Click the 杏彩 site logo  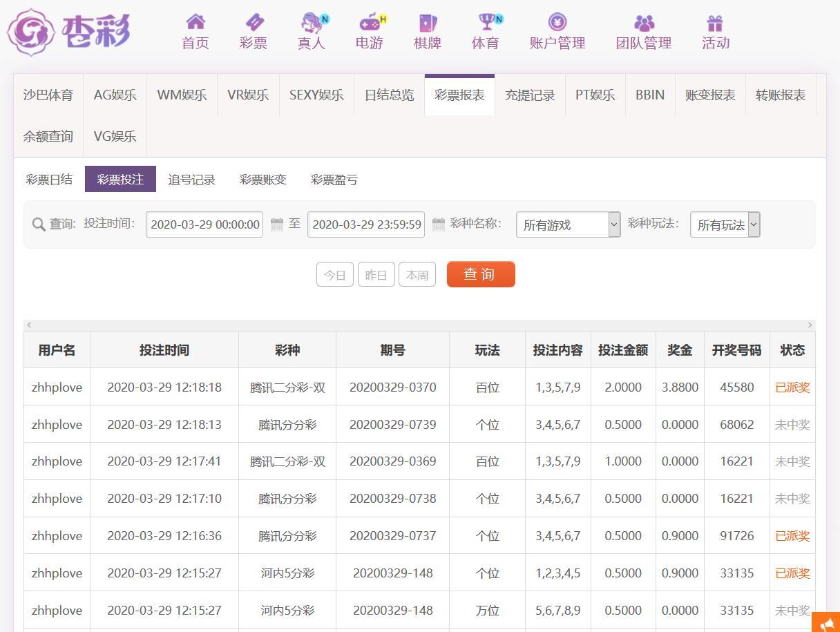(68, 32)
